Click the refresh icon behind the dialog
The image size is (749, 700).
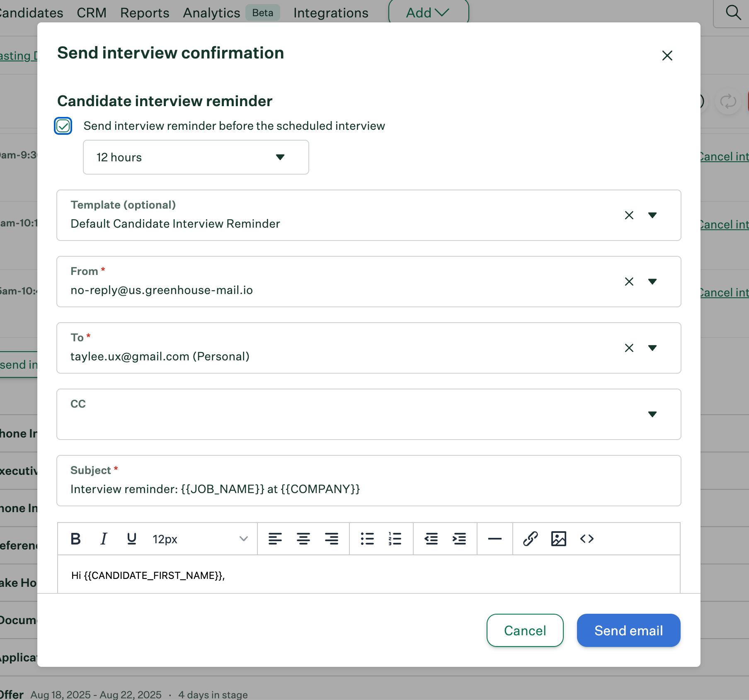pos(728,101)
